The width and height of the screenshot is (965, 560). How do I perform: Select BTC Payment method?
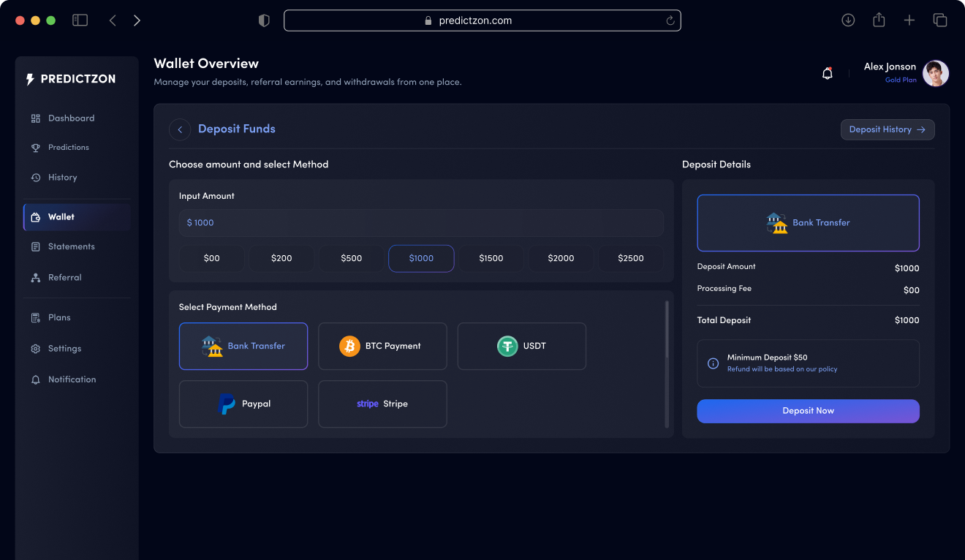pyautogui.click(x=382, y=346)
